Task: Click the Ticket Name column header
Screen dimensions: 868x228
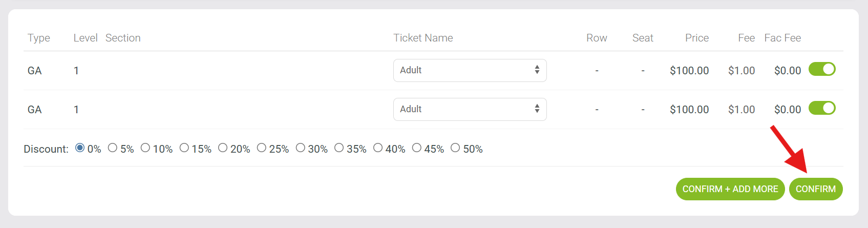Action: [423, 38]
